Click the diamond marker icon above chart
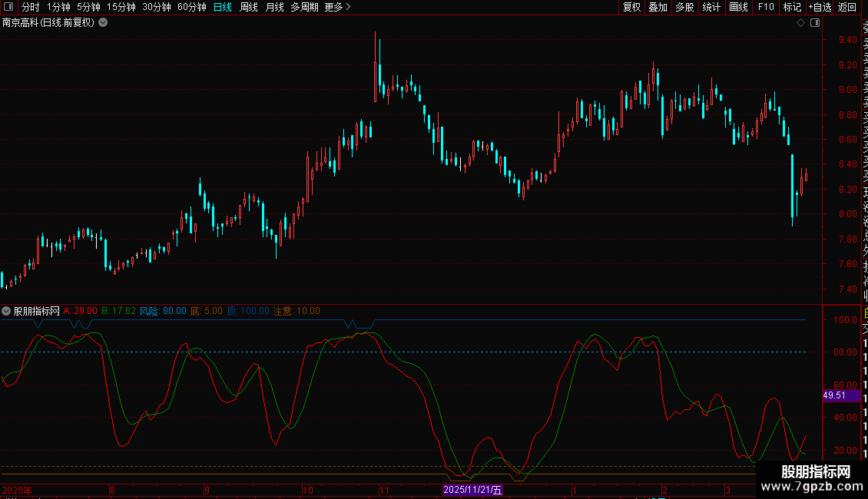The height and width of the screenshot is (499, 868). tap(800, 23)
